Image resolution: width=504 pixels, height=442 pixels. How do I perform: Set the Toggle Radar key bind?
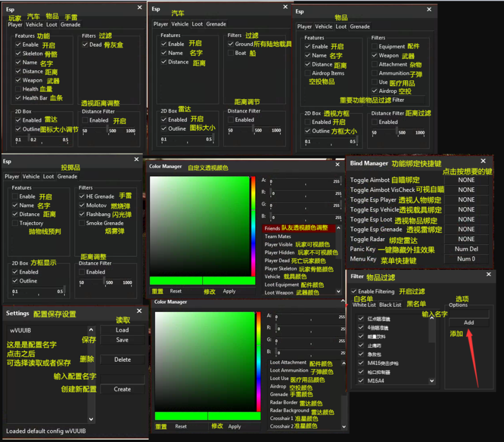click(466, 239)
